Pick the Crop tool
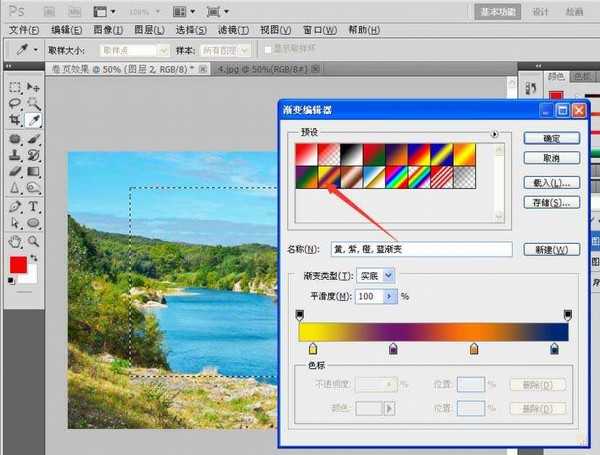600x455 pixels. [14, 120]
